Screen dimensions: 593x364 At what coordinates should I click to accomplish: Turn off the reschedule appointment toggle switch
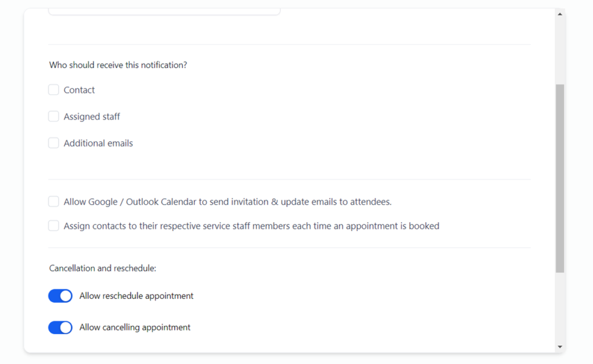(x=60, y=296)
